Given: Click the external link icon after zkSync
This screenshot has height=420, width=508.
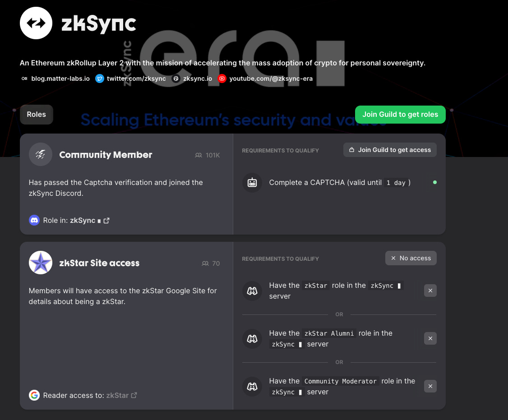Looking at the screenshot, I should click(106, 220).
